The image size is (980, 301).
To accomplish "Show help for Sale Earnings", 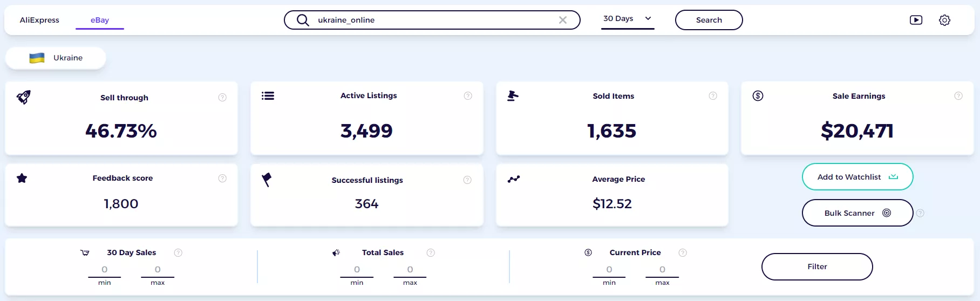I will pyautogui.click(x=958, y=96).
